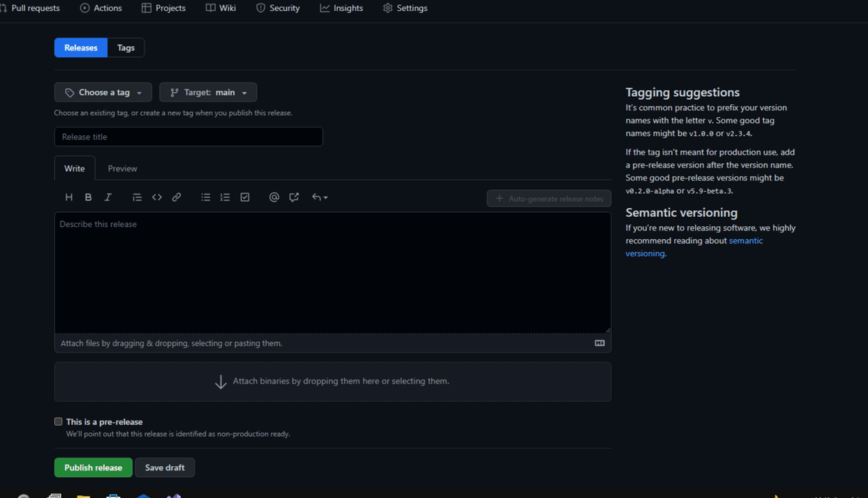This screenshot has width=868, height=498.
Task: Open the saved replies dropdown arrow
Action: (x=320, y=197)
